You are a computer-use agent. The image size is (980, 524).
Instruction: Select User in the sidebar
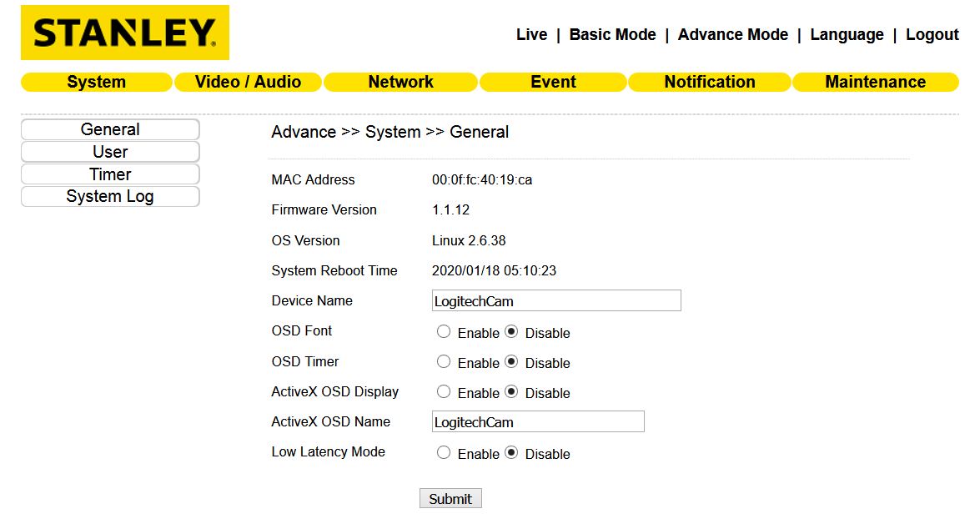(110, 152)
